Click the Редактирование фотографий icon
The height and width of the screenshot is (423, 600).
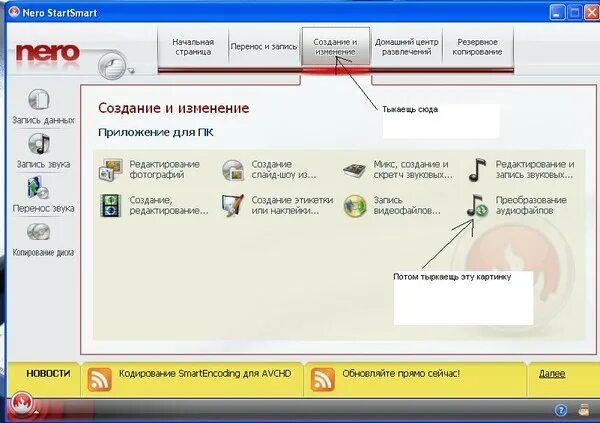point(111,170)
